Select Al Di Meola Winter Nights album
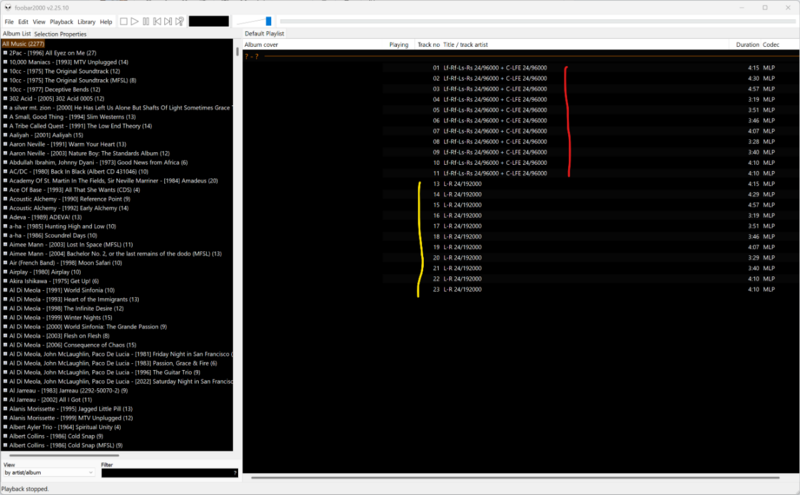 (60, 317)
